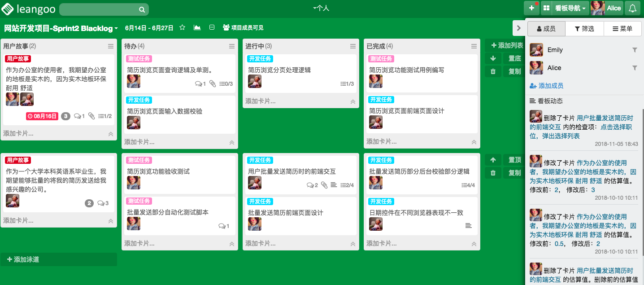Click the 添加成员 link
The width and height of the screenshot is (644, 285).
(x=547, y=86)
